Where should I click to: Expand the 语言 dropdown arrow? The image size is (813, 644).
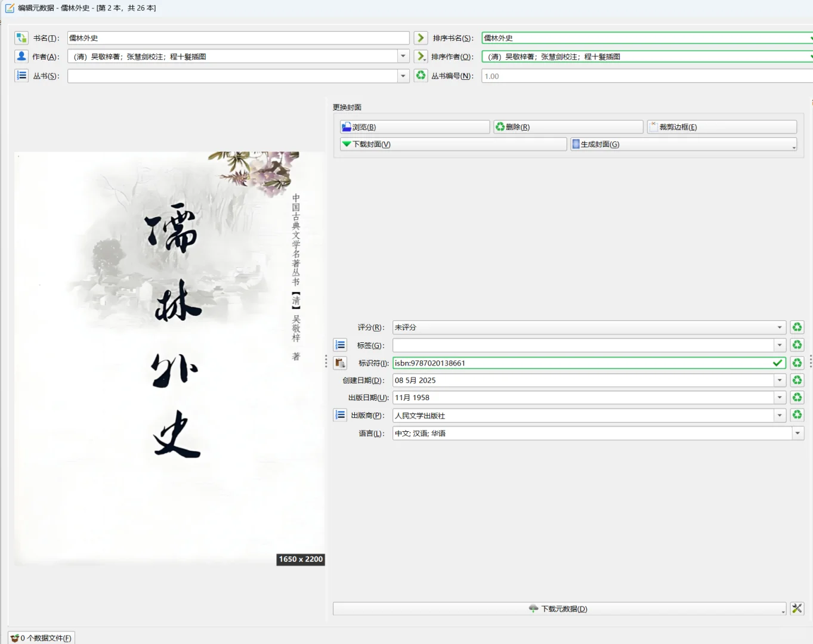point(798,434)
